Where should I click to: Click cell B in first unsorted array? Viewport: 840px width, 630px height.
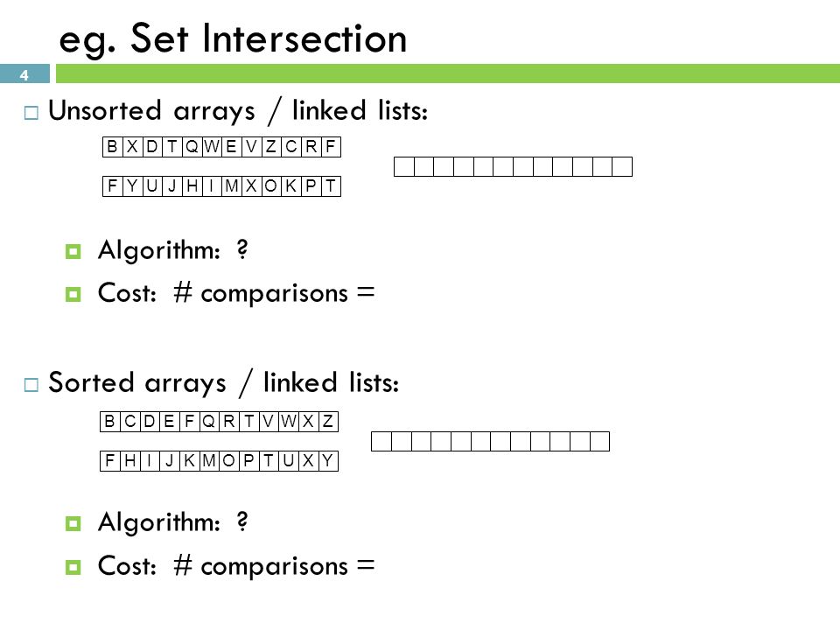click(113, 147)
